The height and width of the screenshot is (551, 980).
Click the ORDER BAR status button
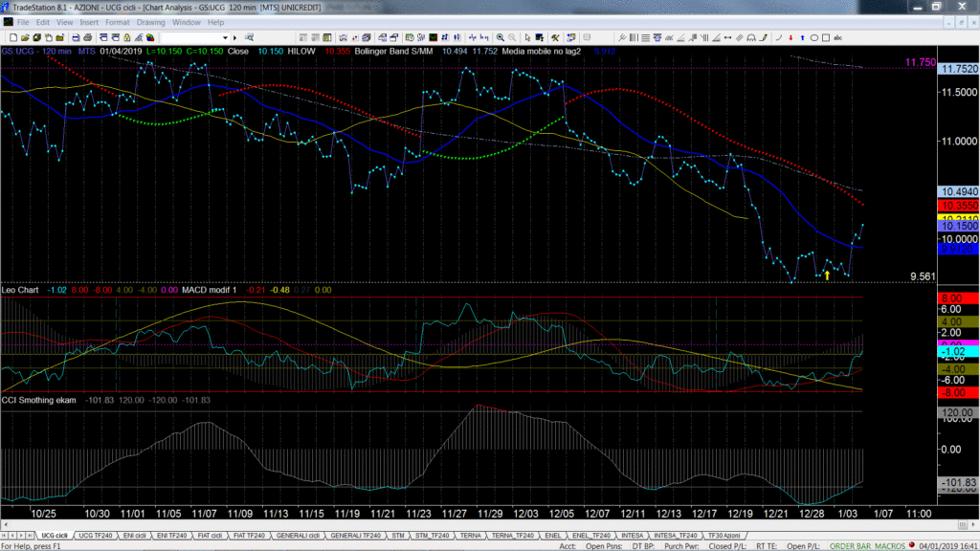pos(850,546)
